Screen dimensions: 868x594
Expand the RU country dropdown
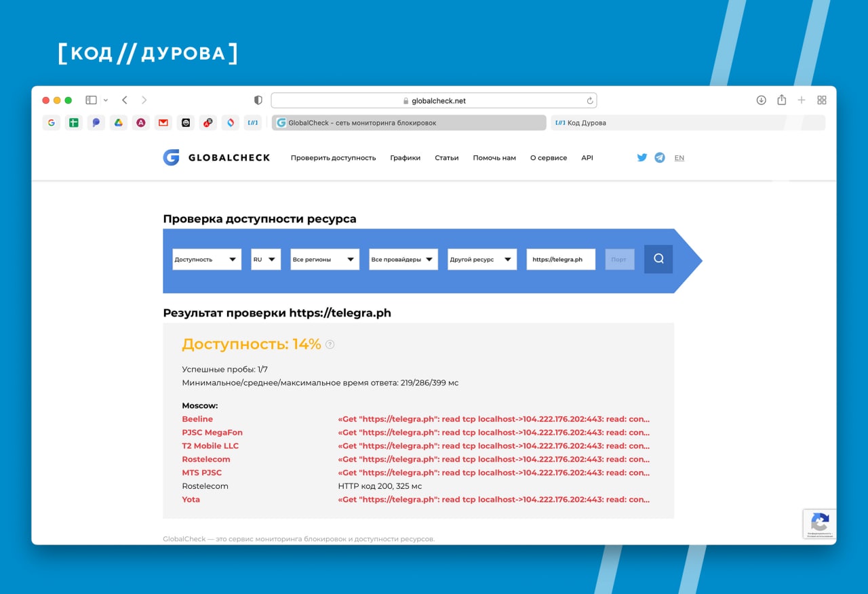(x=266, y=259)
